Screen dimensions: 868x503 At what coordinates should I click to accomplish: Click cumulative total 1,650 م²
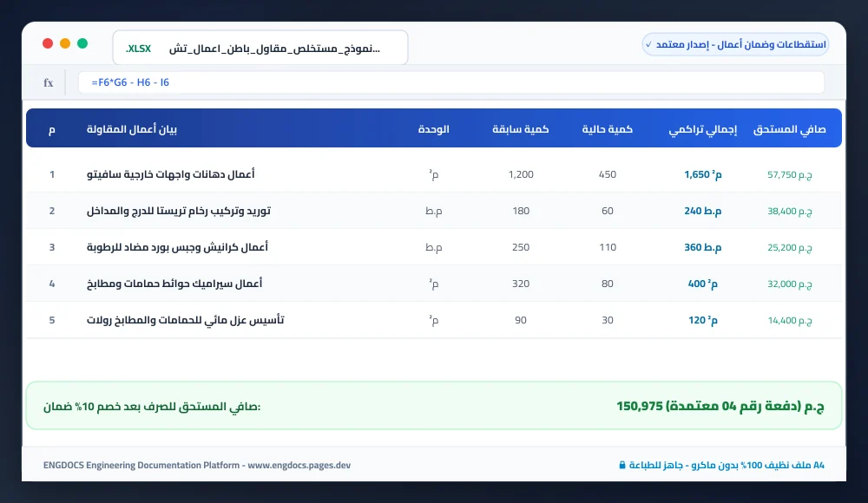coord(703,174)
